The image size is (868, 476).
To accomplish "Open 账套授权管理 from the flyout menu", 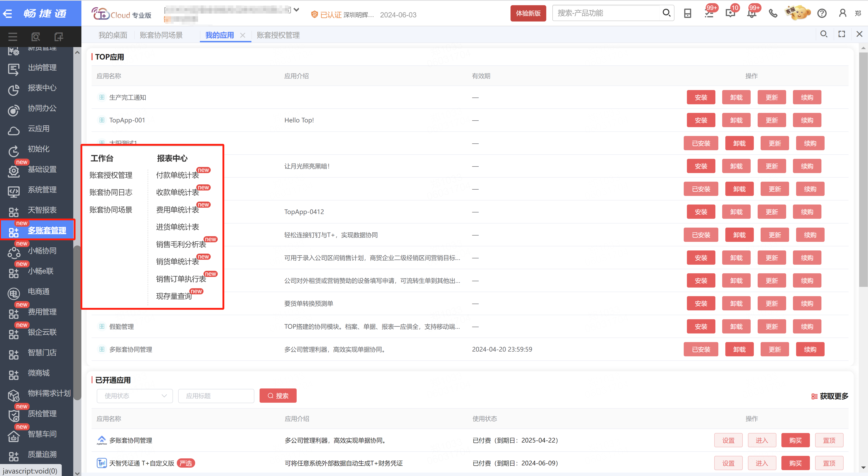I will [111, 175].
